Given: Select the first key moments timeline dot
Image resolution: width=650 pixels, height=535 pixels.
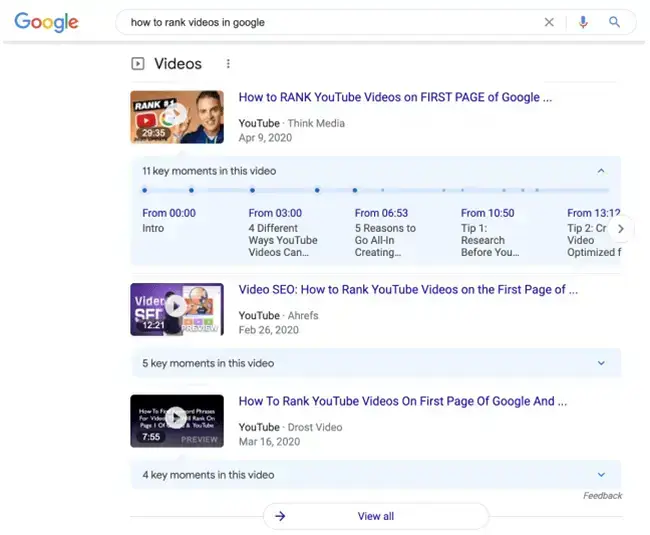Looking at the screenshot, I should click(x=145, y=190).
